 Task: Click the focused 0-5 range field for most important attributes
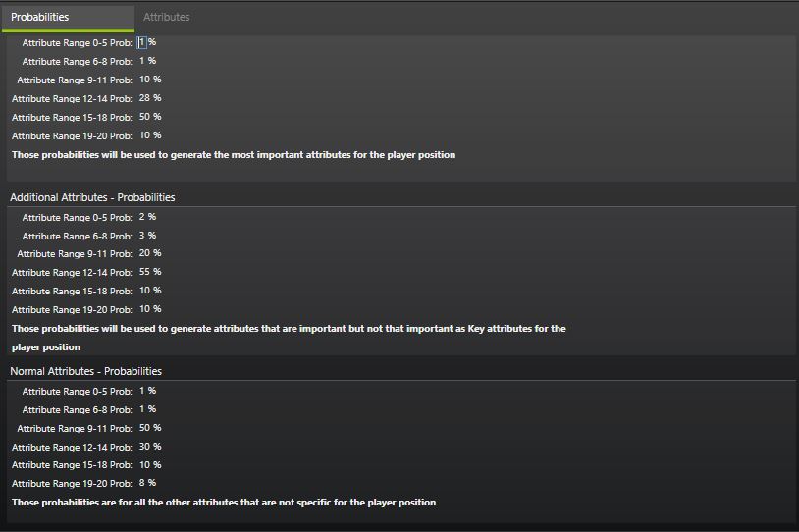(x=142, y=42)
